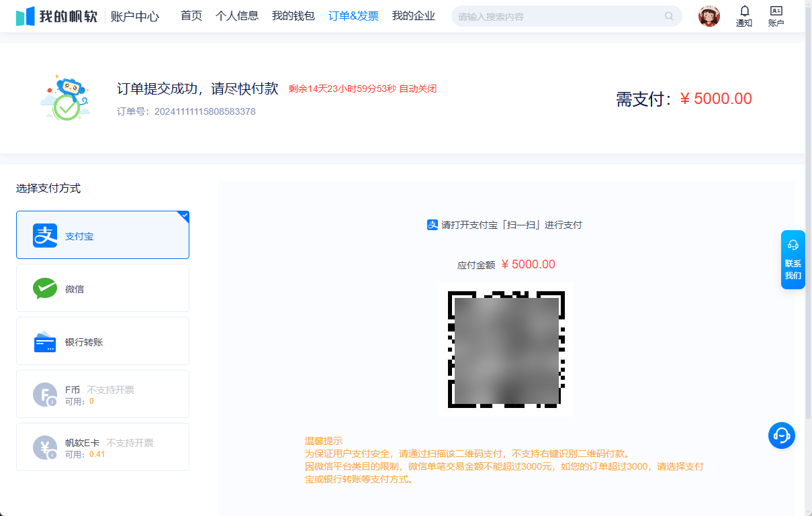Click the 银行转账 card icon
This screenshot has height=516, width=812.
[45, 342]
